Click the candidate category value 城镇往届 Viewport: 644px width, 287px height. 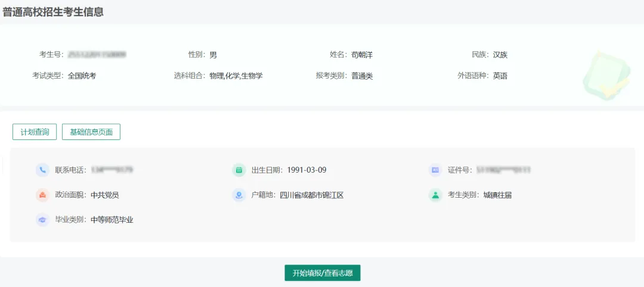497,195
